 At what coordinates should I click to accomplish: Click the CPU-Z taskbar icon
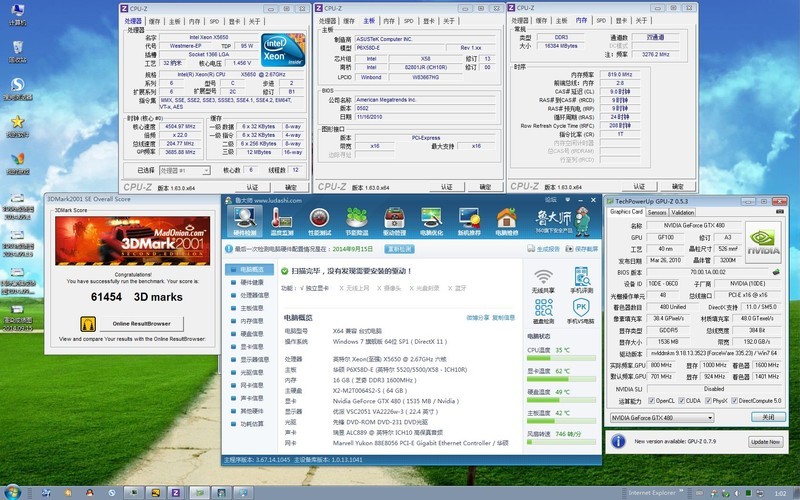pyautogui.click(x=176, y=492)
